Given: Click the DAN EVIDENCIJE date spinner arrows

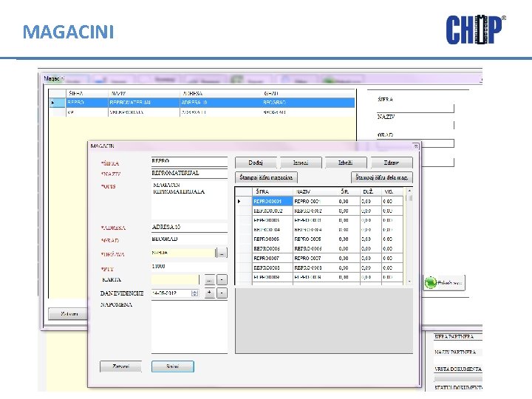Looking at the screenshot, I should [x=195, y=293].
